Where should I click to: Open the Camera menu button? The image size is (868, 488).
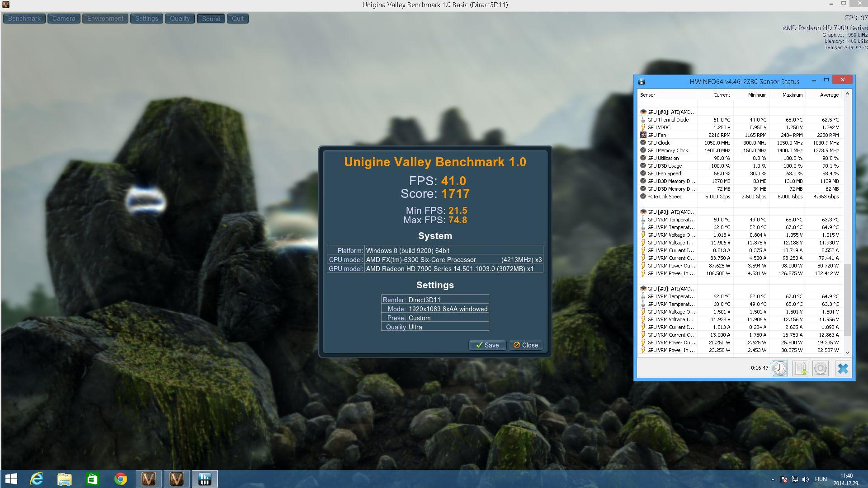pos(64,19)
